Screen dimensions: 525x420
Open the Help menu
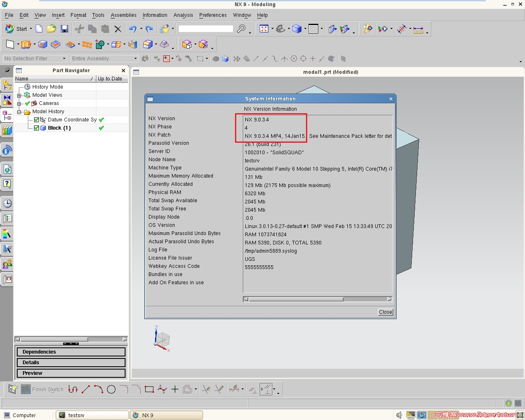click(x=262, y=15)
